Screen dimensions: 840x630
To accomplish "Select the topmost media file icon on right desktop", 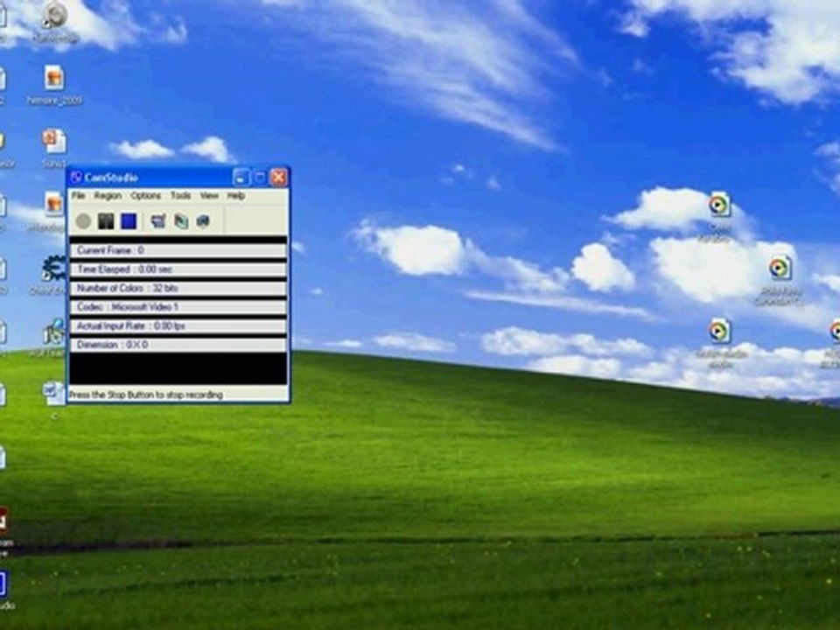I will click(719, 205).
